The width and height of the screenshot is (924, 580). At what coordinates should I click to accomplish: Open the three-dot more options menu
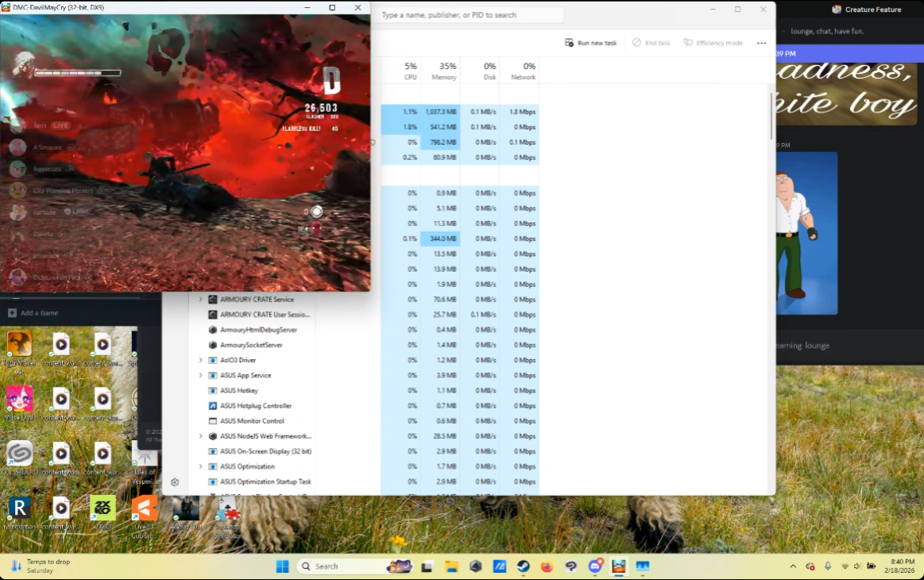[761, 43]
